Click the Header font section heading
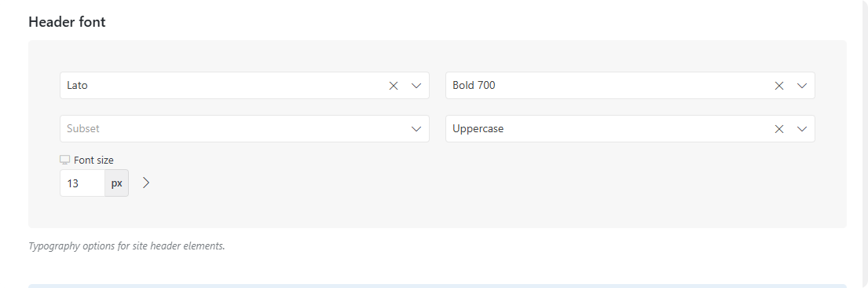 (67, 22)
